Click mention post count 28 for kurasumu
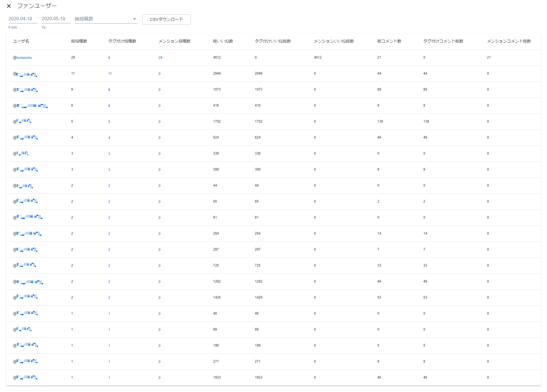 tap(160, 58)
